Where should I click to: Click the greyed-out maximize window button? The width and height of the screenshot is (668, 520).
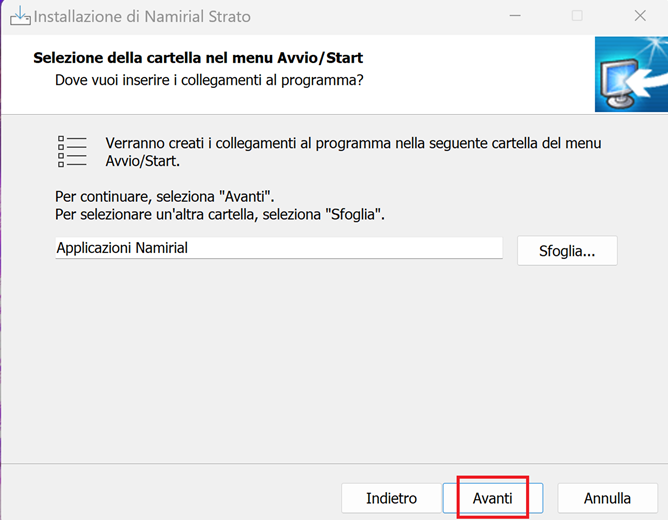pyautogui.click(x=577, y=17)
